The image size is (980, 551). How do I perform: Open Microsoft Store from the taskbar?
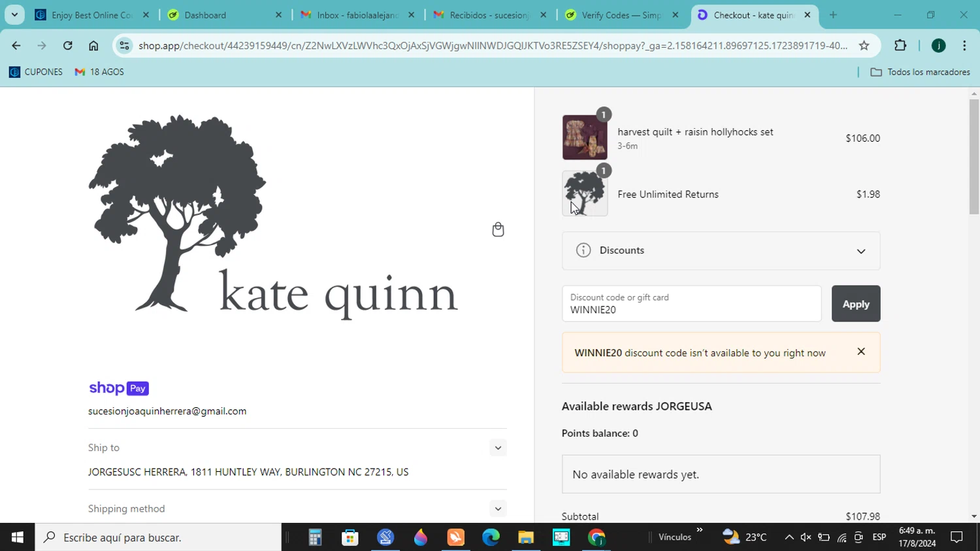pos(350,537)
